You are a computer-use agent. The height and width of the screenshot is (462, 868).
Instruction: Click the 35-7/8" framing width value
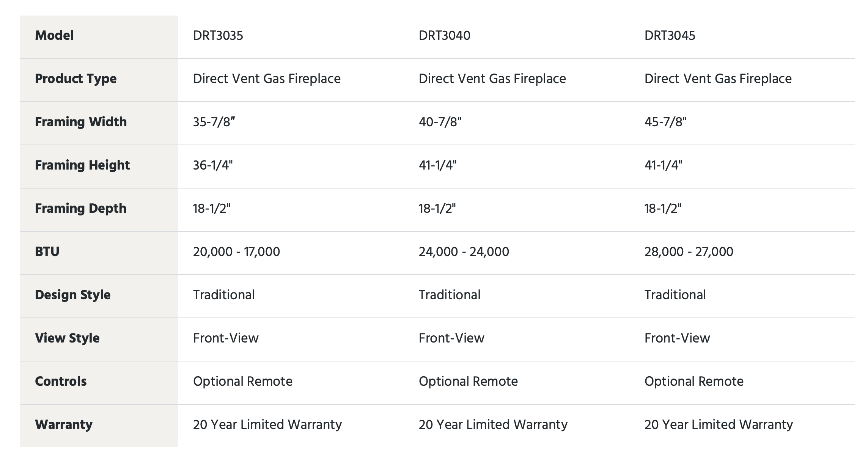tap(214, 122)
